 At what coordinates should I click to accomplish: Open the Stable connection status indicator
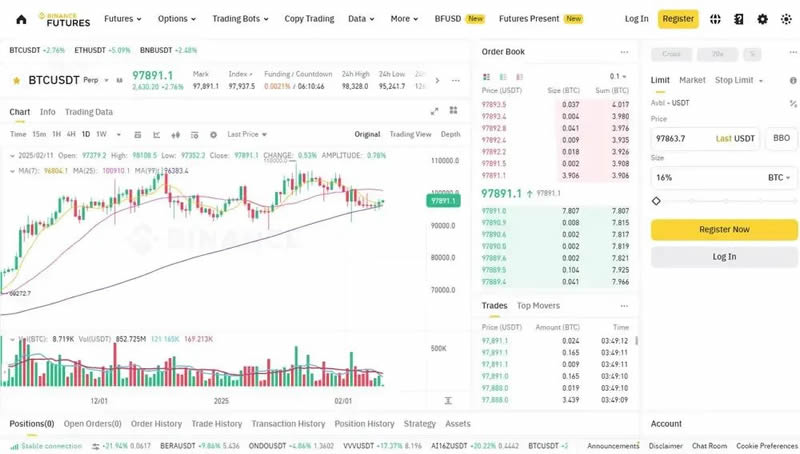coord(46,446)
